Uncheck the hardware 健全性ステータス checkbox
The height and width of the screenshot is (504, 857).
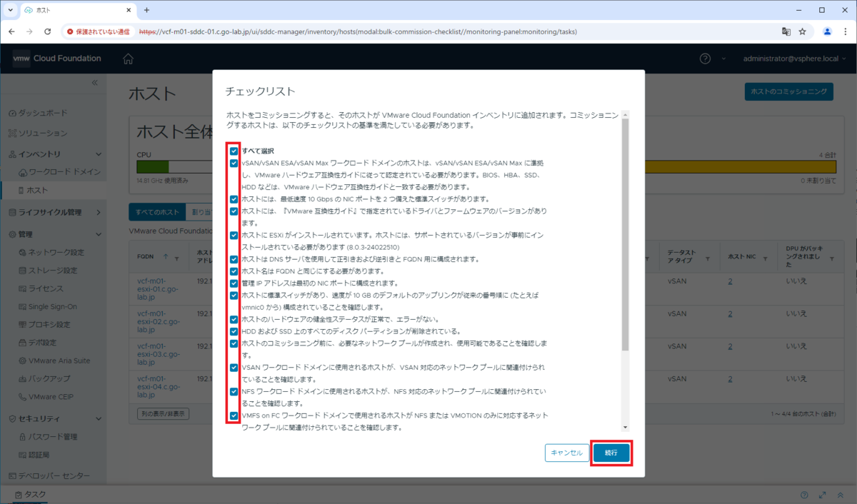(234, 319)
